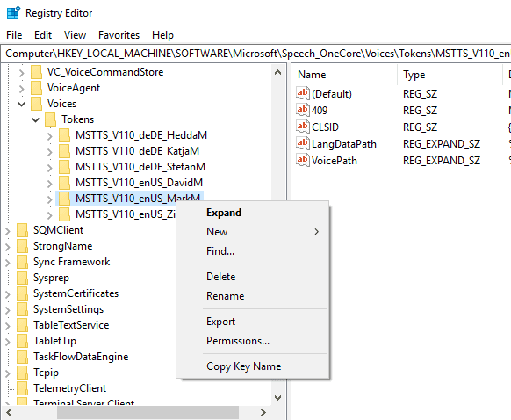Expand the MSTTS_V110_enUS_MarkM key arrow
The width and height of the screenshot is (511, 420).
click(49, 199)
